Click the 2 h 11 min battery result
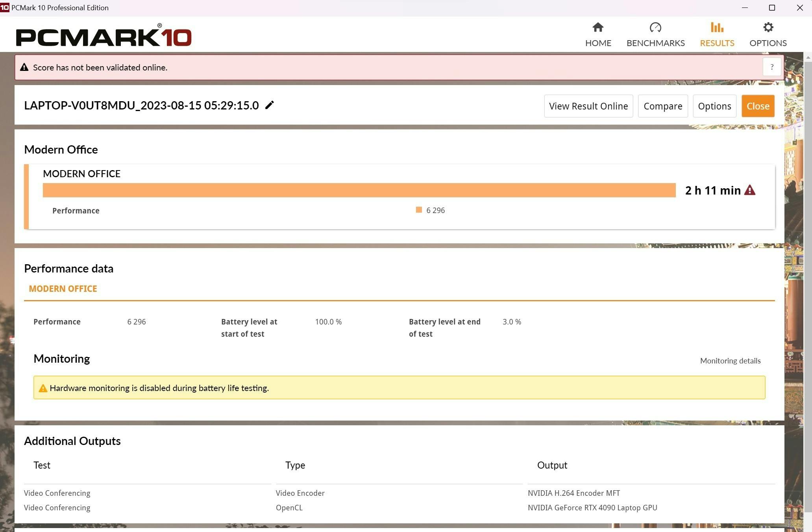 tap(713, 190)
